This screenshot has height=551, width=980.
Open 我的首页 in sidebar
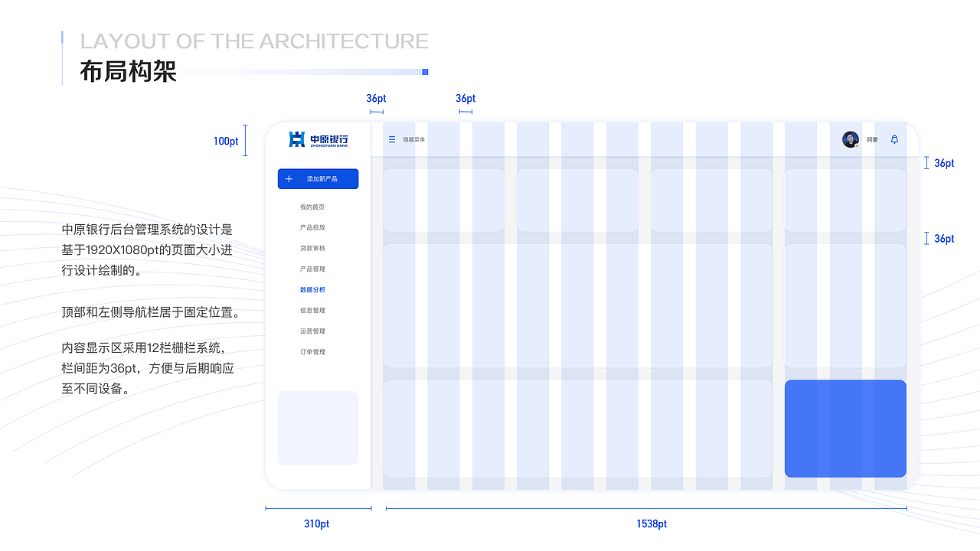tap(312, 207)
